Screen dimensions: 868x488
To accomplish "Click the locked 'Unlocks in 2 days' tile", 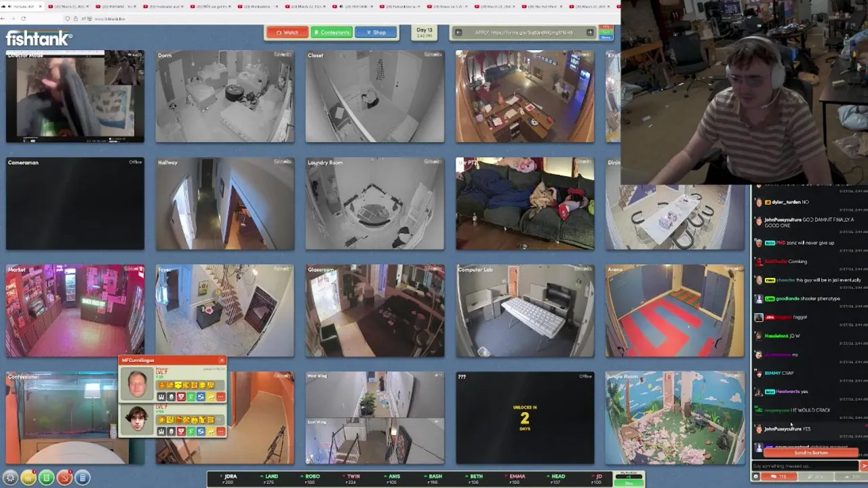I will click(525, 418).
